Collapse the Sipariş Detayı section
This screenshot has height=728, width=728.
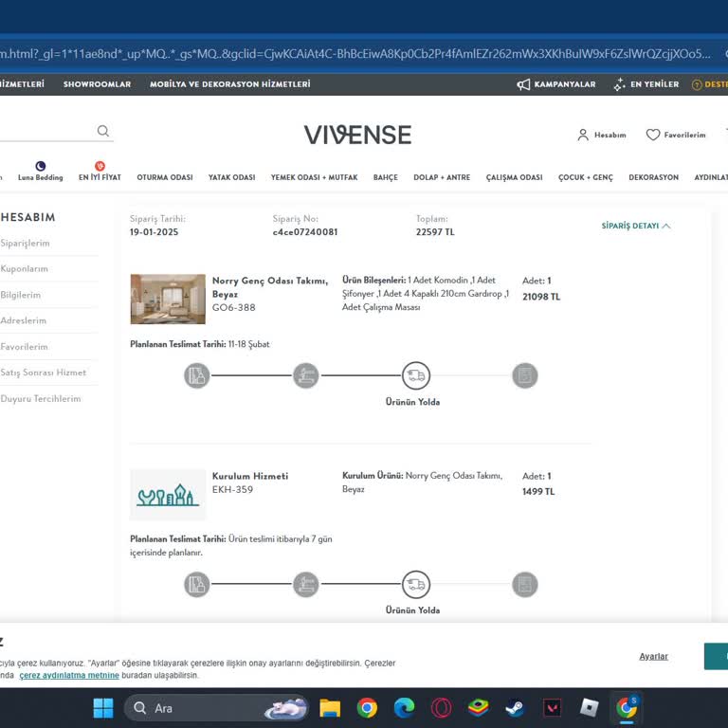pos(636,226)
